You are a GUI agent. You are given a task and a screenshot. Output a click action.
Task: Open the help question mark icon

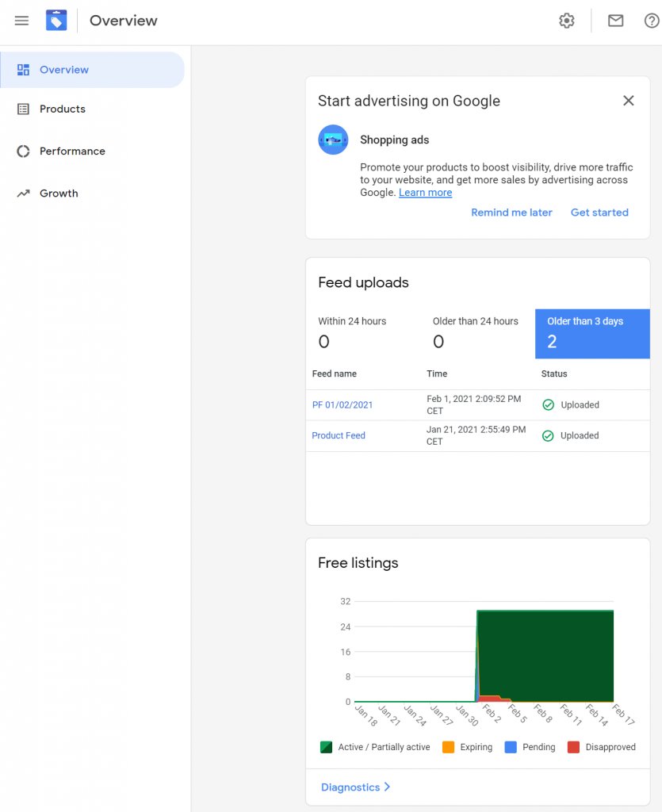click(652, 21)
